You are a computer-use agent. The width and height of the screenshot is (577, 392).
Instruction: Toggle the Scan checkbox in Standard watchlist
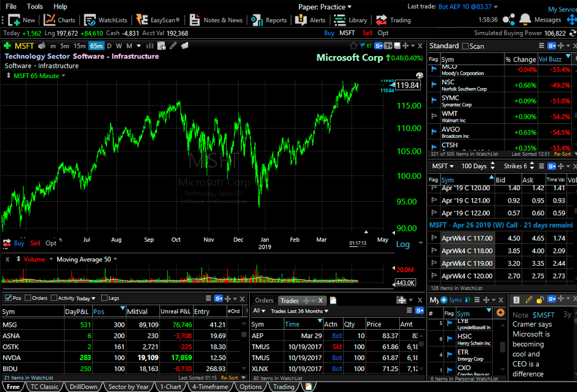click(x=465, y=46)
